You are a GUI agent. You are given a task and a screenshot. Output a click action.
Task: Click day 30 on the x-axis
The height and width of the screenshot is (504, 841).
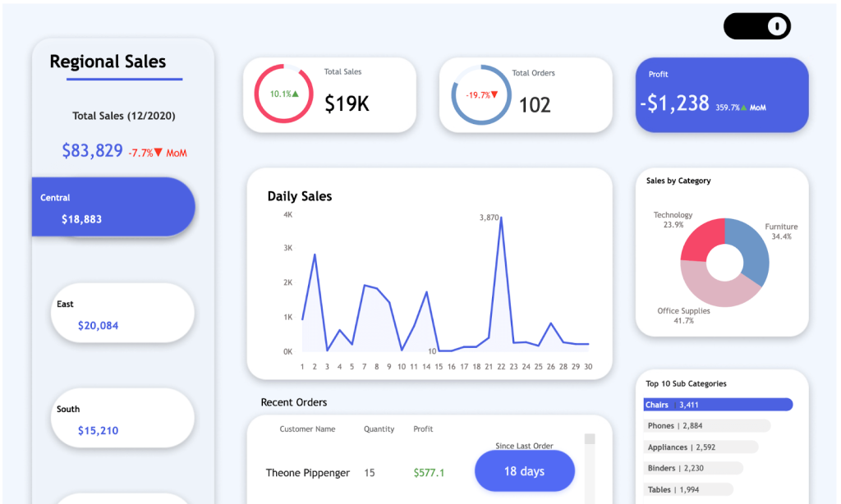(x=588, y=367)
